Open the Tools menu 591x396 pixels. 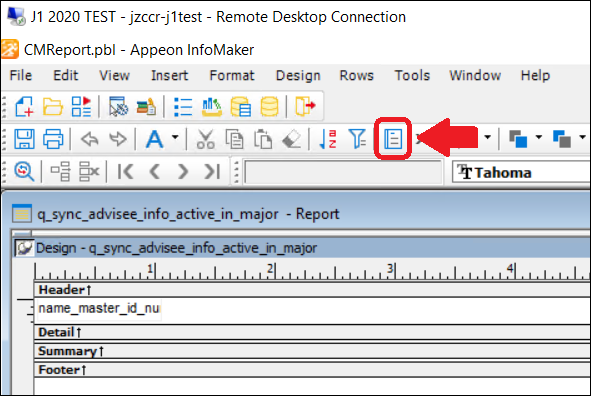[x=412, y=75]
